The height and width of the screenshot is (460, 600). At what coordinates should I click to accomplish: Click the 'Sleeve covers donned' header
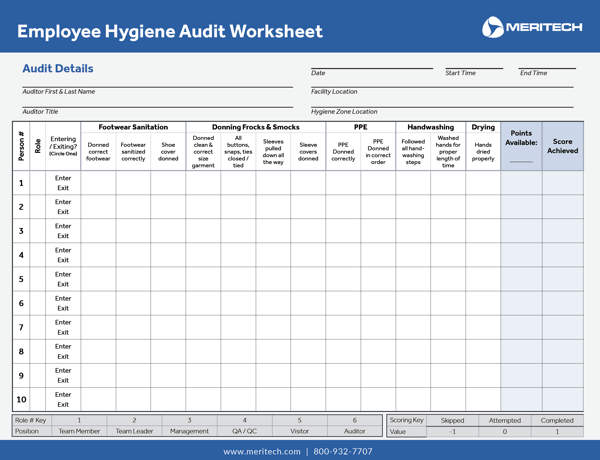tap(308, 152)
